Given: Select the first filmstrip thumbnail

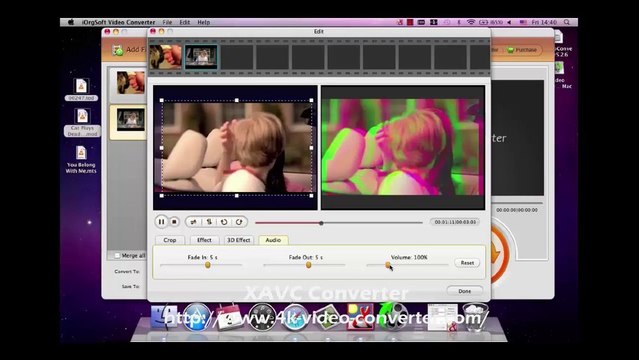Looking at the screenshot, I should click(165, 57).
